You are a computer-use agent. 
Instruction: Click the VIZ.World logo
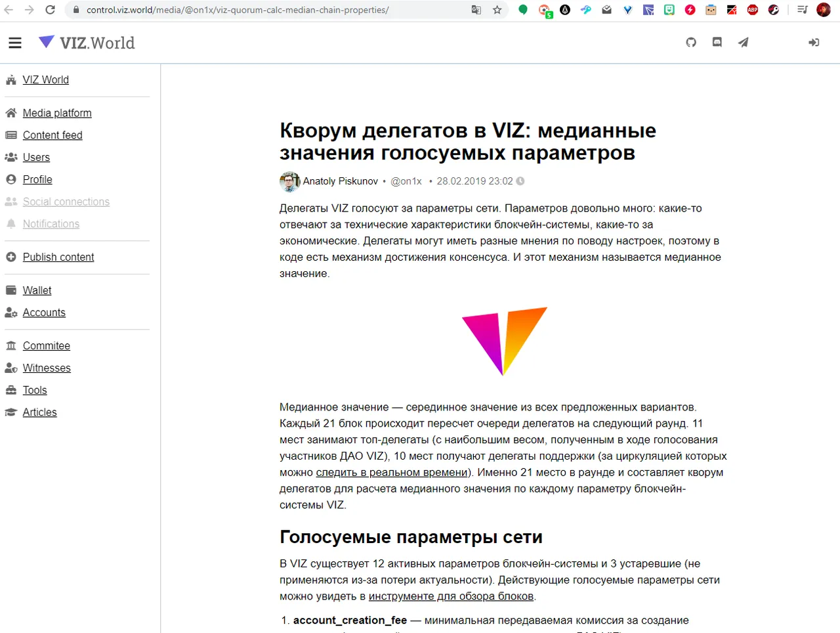coord(87,43)
